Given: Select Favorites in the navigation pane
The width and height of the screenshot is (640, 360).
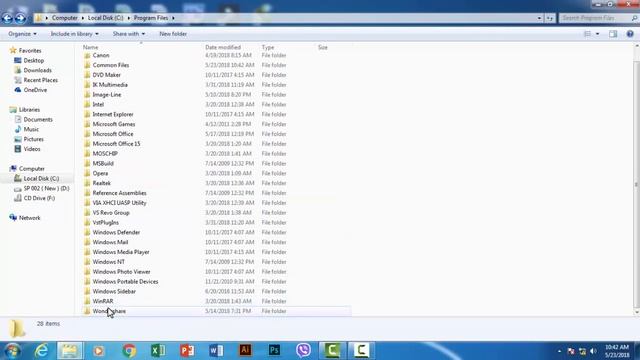Looking at the screenshot, I should coord(30,51).
